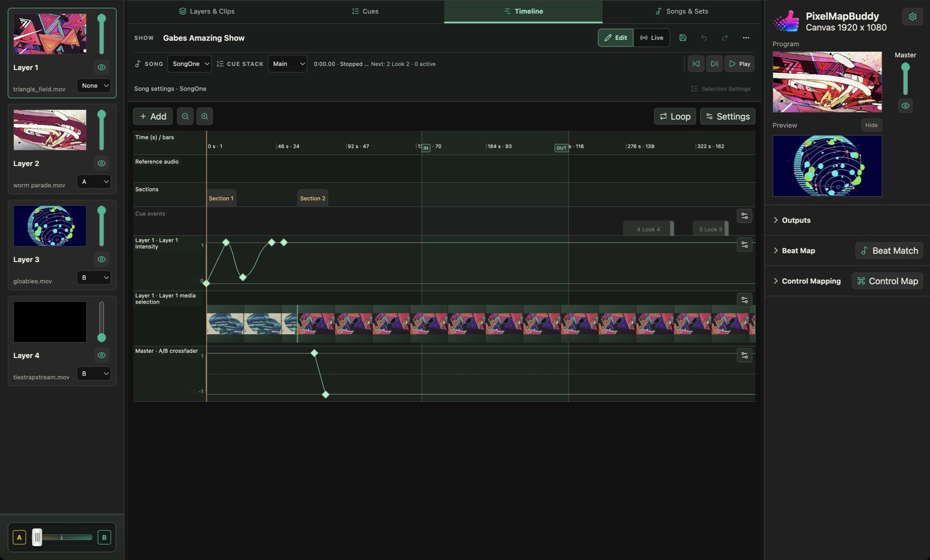The width and height of the screenshot is (930, 560).
Task: Expand the Outputs section
Action: click(791, 220)
